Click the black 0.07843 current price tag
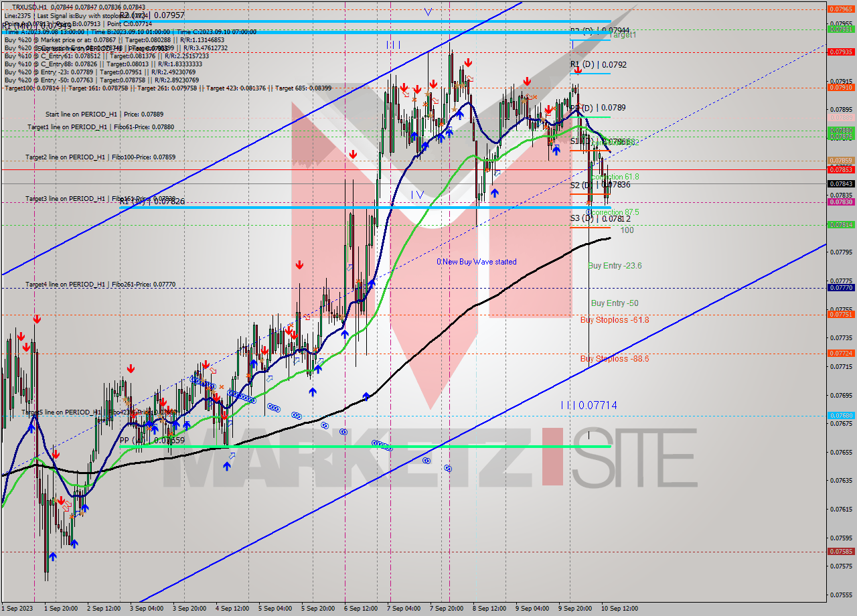This screenshot has height=616, width=857. coord(840,183)
